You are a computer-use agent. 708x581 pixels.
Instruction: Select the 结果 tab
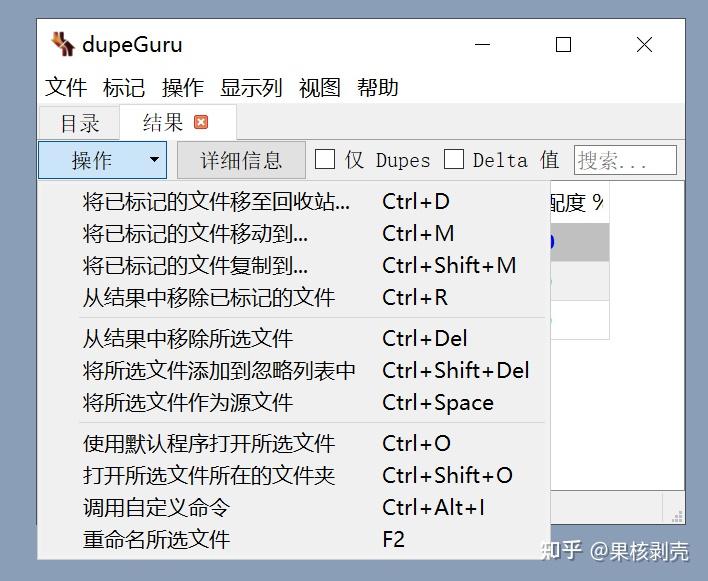[x=178, y=122]
